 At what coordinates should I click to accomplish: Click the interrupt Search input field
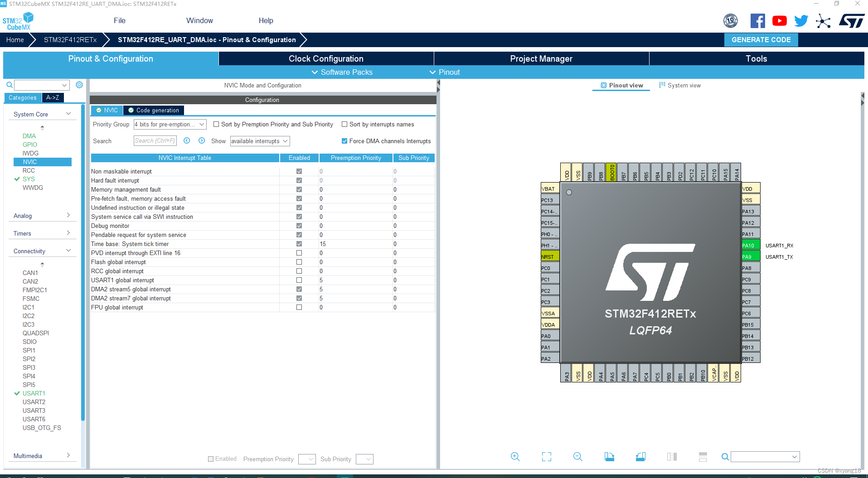tap(155, 141)
